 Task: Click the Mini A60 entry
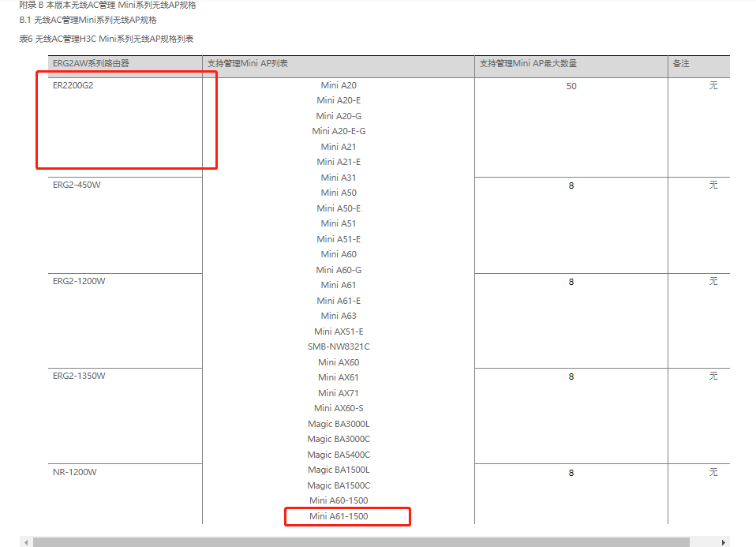click(x=339, y=254)
